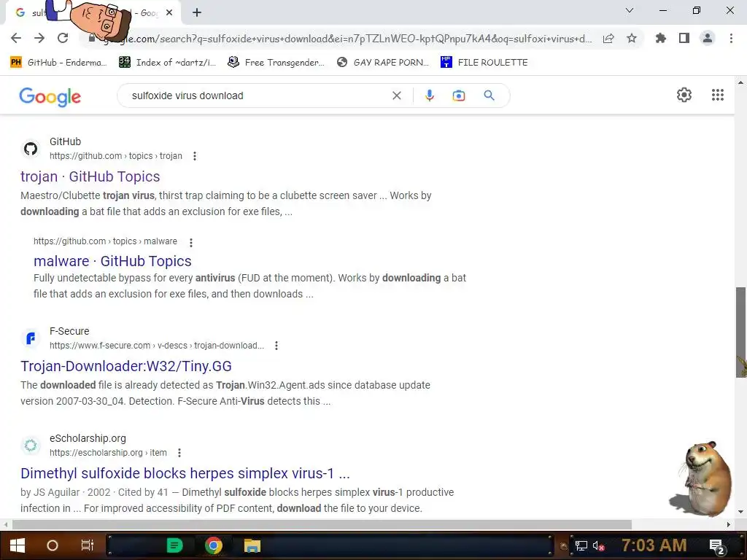Click the hamster desktop pet
This screenshot has width=747, height=560.
(703, 478)
